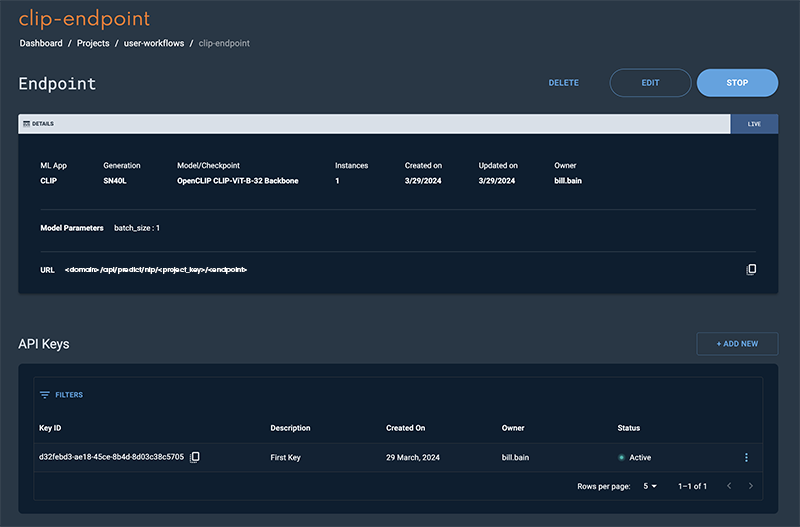
Task: Add a new API key
Action: pyautogui.click(x=737, y=344)
